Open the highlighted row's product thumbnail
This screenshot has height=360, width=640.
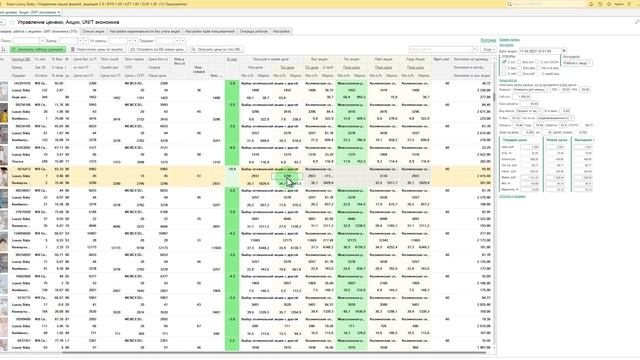click(4, 177)
